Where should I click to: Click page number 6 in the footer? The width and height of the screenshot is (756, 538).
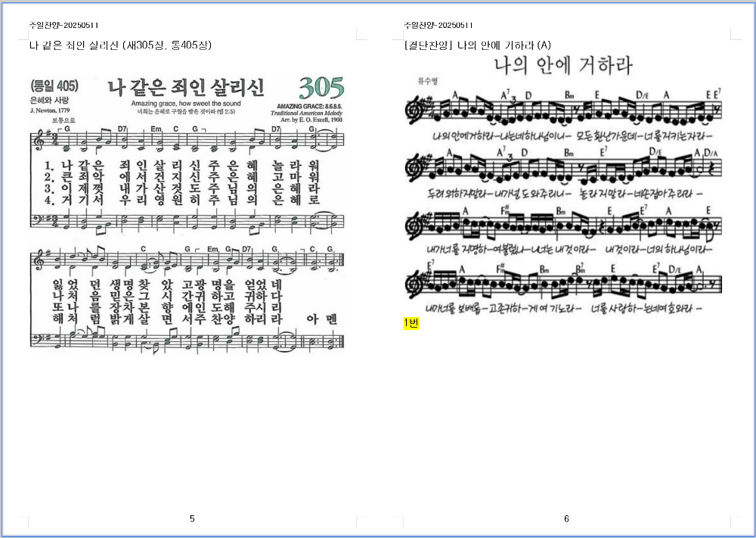pos(566,518)
